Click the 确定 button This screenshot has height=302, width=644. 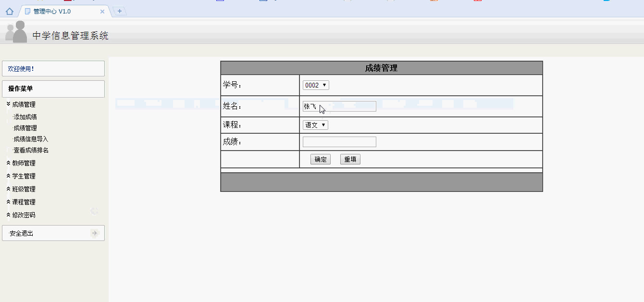[320, 159]
